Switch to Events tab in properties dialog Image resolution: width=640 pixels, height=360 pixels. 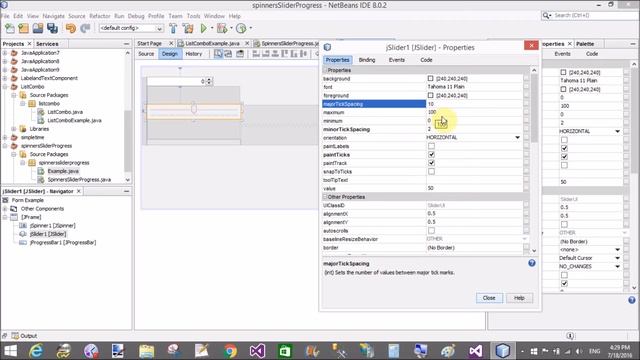(396, 60)
